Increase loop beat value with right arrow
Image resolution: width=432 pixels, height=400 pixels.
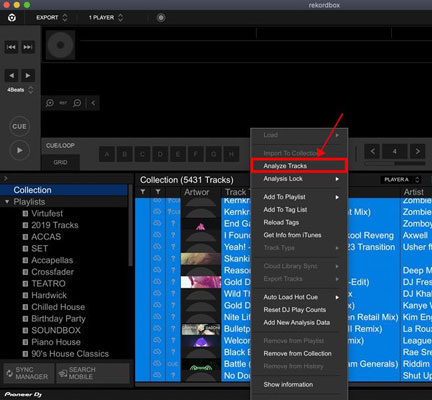coord(417,152)
